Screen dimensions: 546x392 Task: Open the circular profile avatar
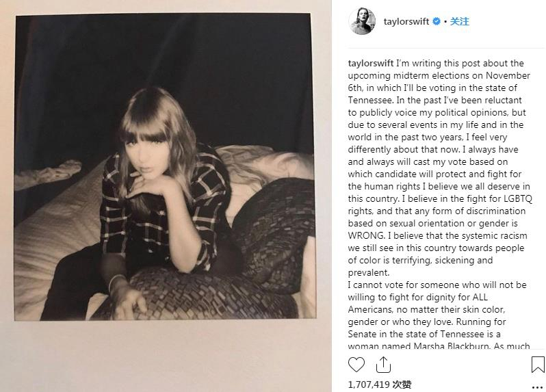coord(362,21)
